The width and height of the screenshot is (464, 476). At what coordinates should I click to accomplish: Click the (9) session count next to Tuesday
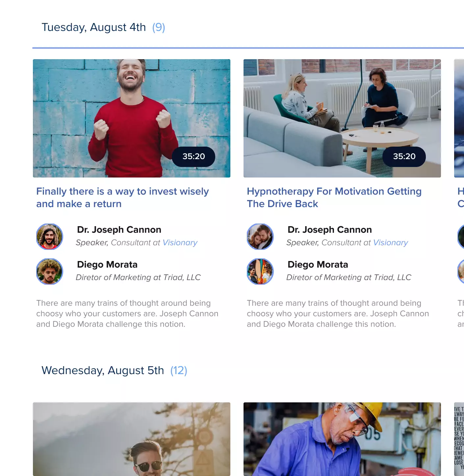point(159,27)
